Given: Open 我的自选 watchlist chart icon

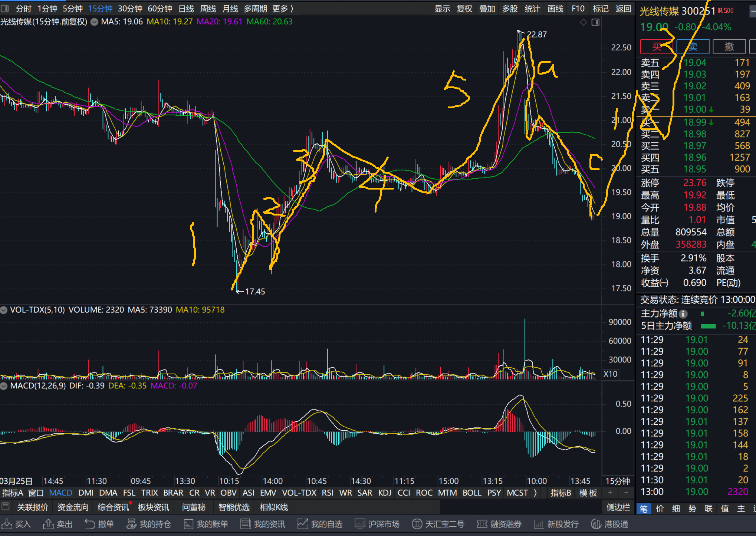Looking at the screenshot, I should (303, 524).
